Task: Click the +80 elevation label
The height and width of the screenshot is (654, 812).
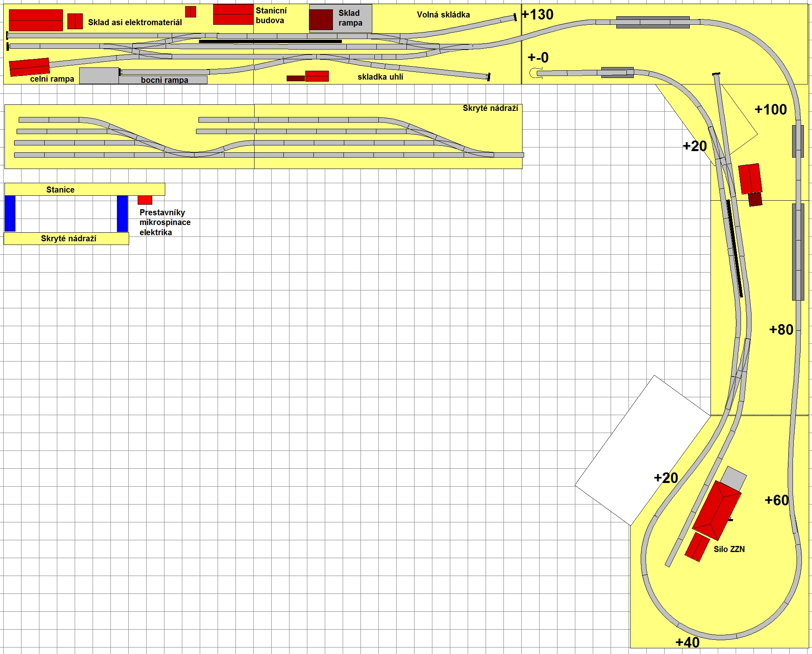Action: pyautogui.click(x=781, y=329)
